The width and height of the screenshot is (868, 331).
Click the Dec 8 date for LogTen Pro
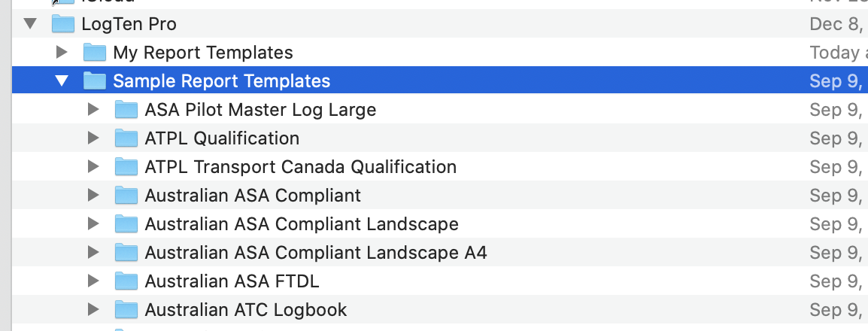[x=836, y=24]
